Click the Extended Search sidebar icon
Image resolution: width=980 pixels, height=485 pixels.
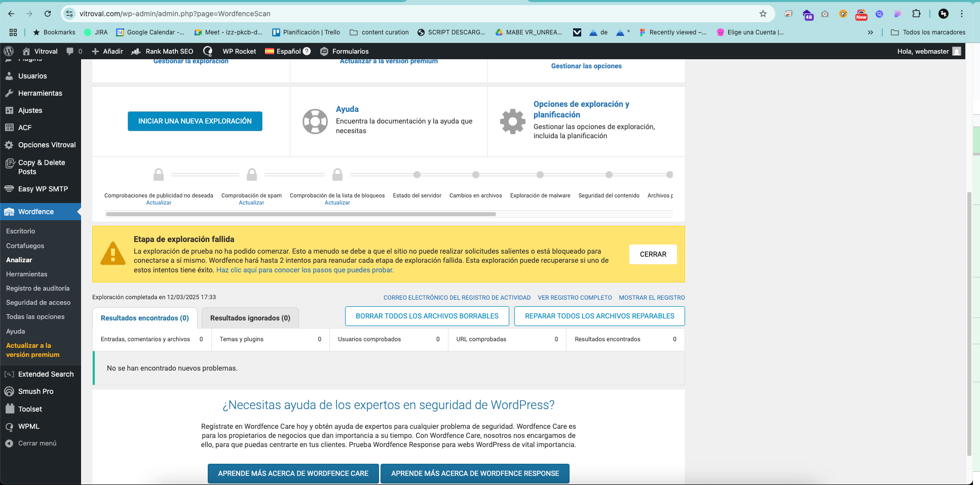9,374
